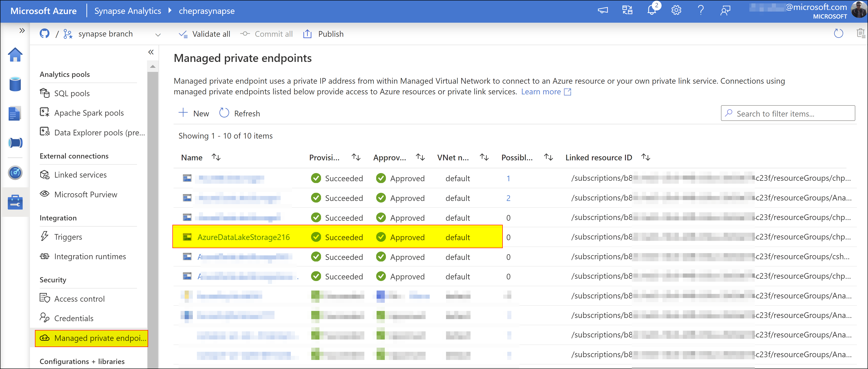Click the Refresh button above the table
The width and height of the screenshot is (868, 369).
coord(240,114)
